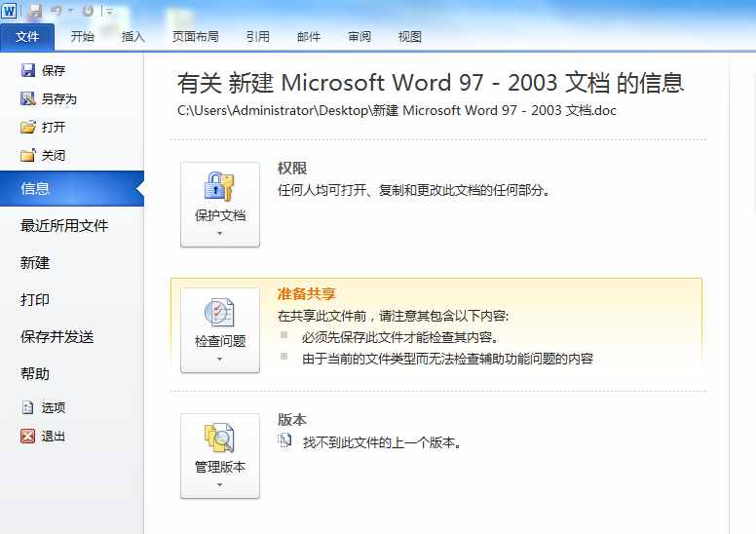The width and height of the screenshot is (756, 534).
Task: Click the Redo icon in quick access toolbar
Action: (88, 10)
